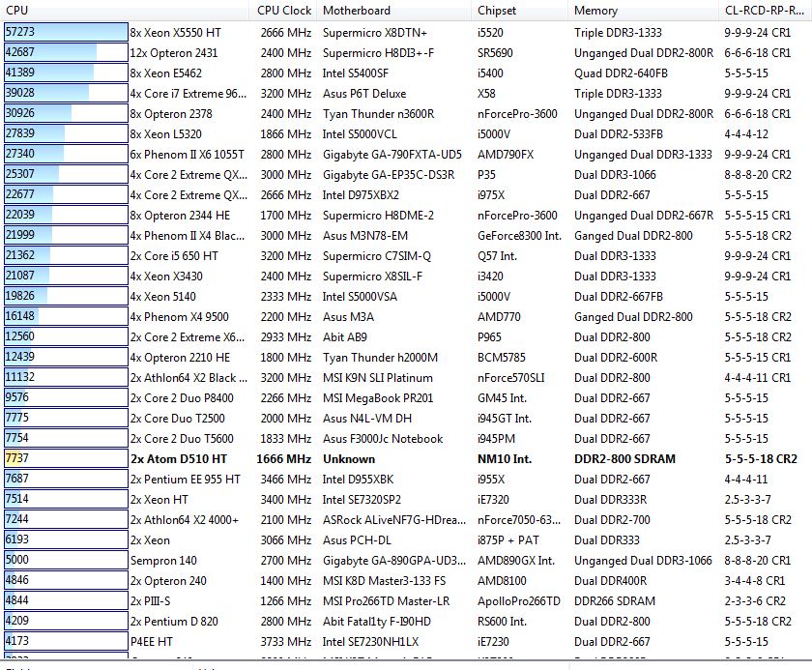Viewport: 812px width, 670px height.
Task: Click the Supermicro X8DTN+ motherboard cell
Action: (375, 33)
